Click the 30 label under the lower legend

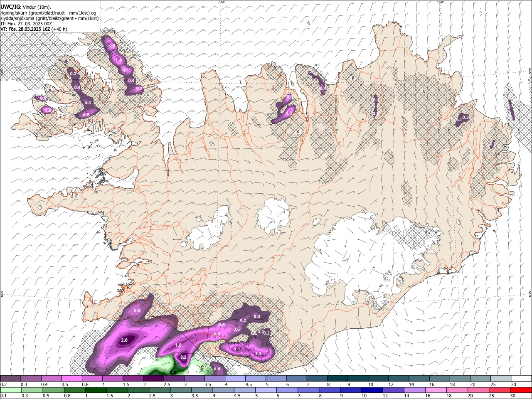coord(513,396)
